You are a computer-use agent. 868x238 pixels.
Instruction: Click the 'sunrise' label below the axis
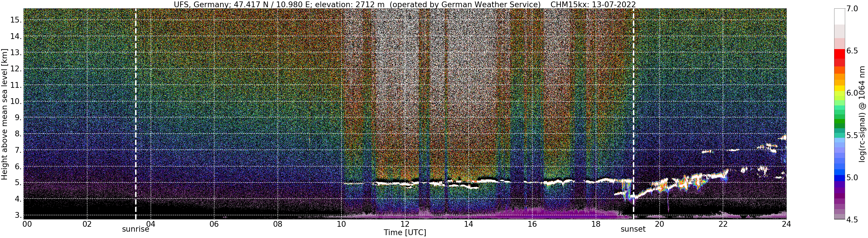[x=135, y=229]
